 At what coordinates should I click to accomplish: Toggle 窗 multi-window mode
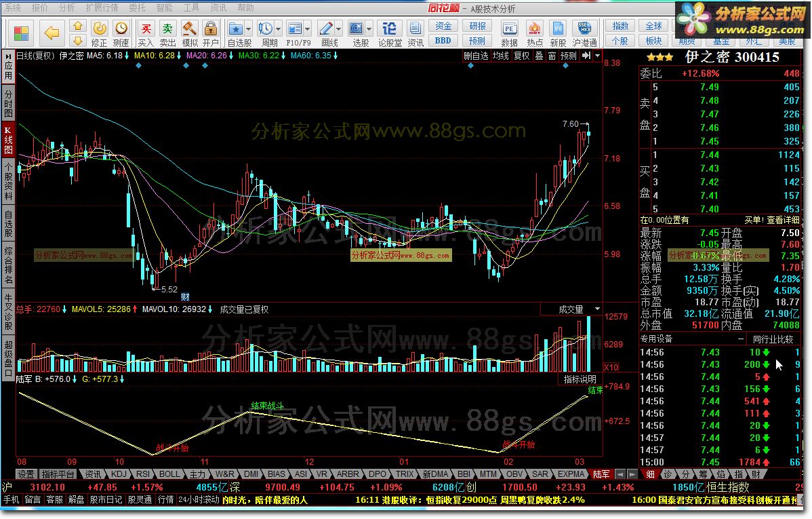(x=552, y=56)
